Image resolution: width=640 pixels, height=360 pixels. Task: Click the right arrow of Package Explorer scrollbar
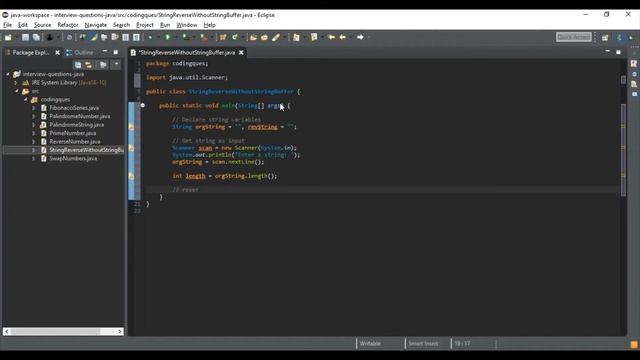pos(120,331)
